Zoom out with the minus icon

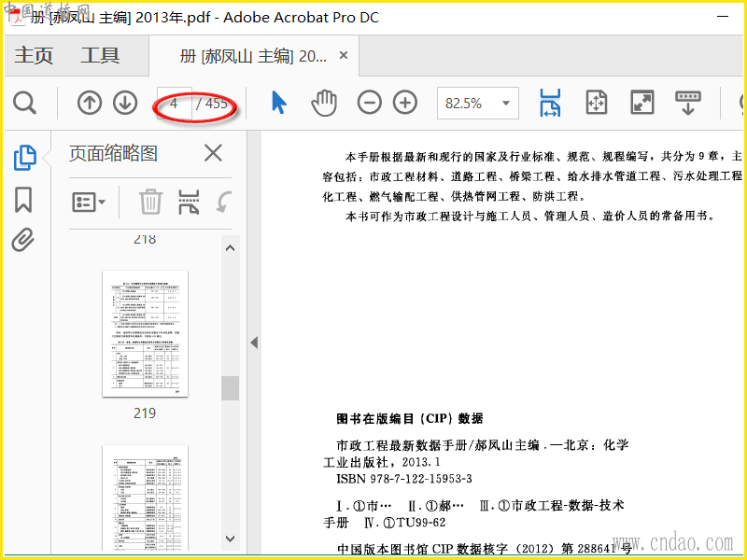(x=369, y=103)
